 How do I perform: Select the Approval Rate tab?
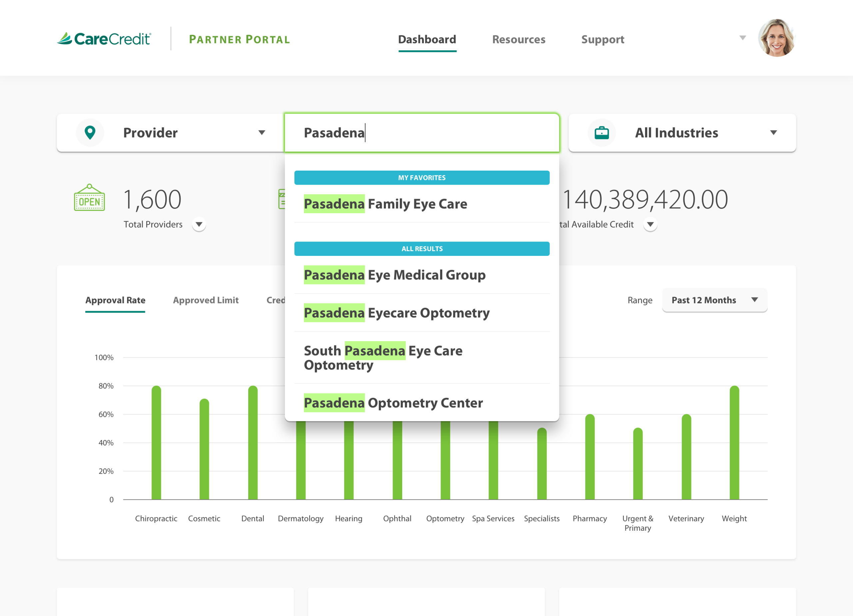(x=115, y=300)
